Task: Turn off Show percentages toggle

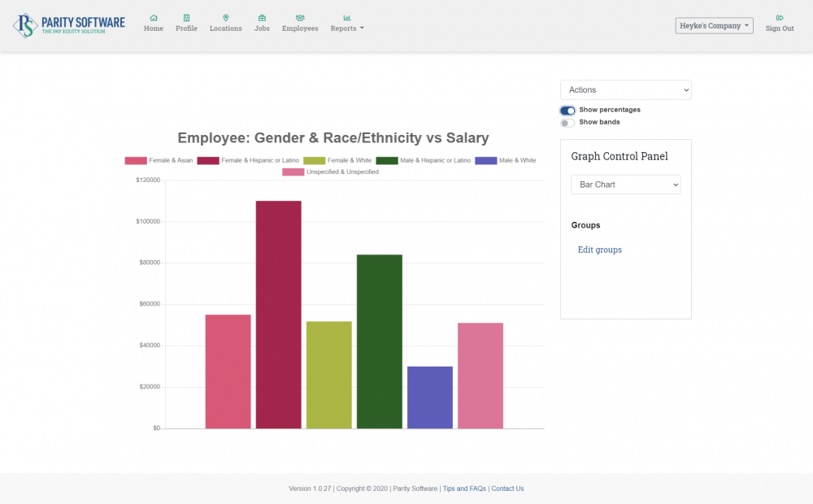Action: point(567,111)
